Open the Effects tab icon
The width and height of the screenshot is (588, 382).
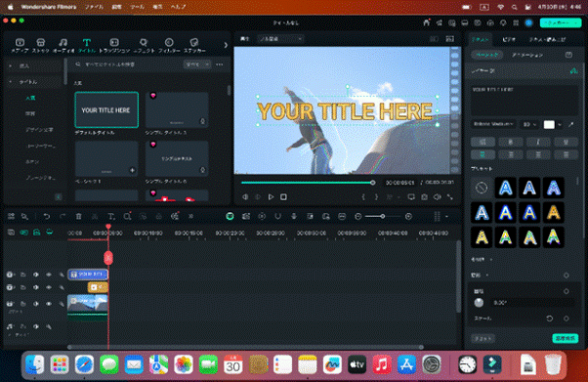pos(144,45)
